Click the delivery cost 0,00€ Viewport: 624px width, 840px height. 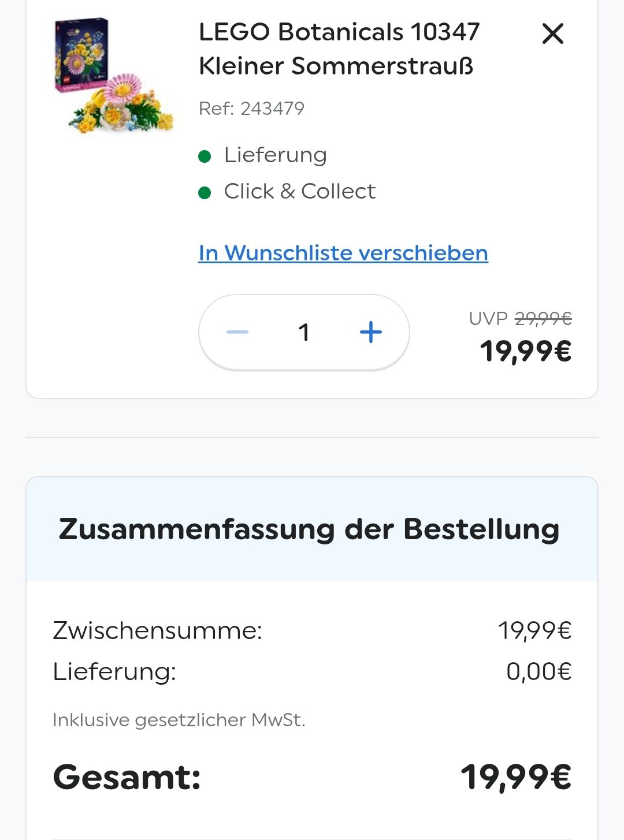tap(538, 671)
